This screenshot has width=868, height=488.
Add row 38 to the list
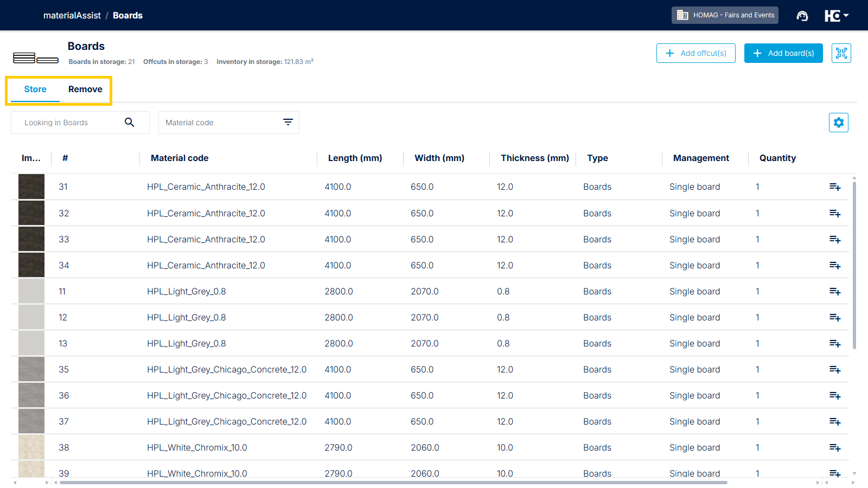pos(835,448)
